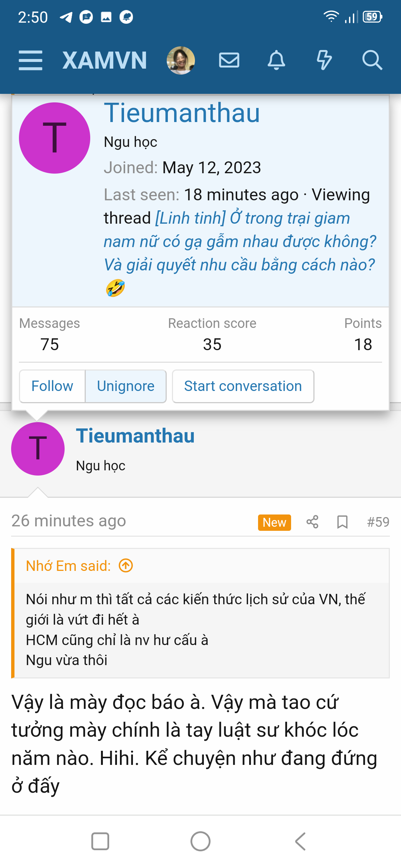Image resolution: width=401 pixels, height=868 pixels.
Task: Open permalink #59
Action: click(377, 521)
